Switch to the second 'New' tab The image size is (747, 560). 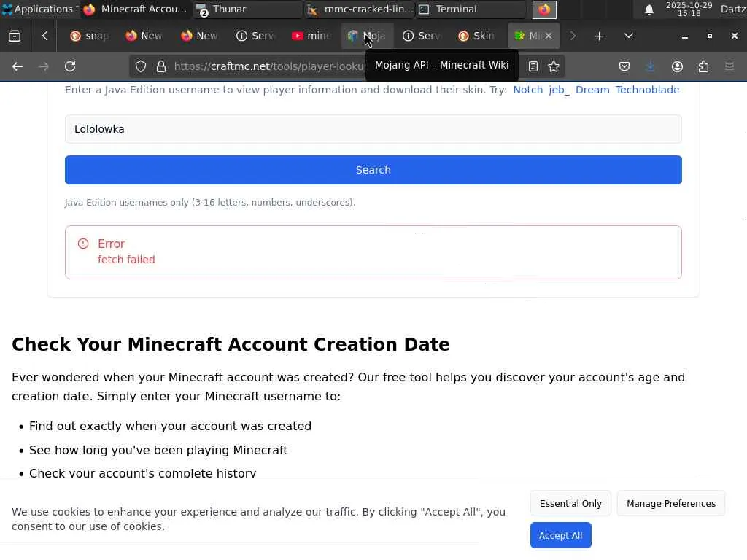(x=199, y=36)
